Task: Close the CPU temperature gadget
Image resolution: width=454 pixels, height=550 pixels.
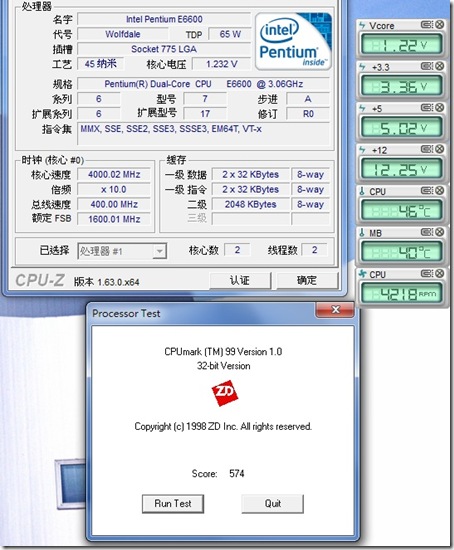Action: pos(440,190)
